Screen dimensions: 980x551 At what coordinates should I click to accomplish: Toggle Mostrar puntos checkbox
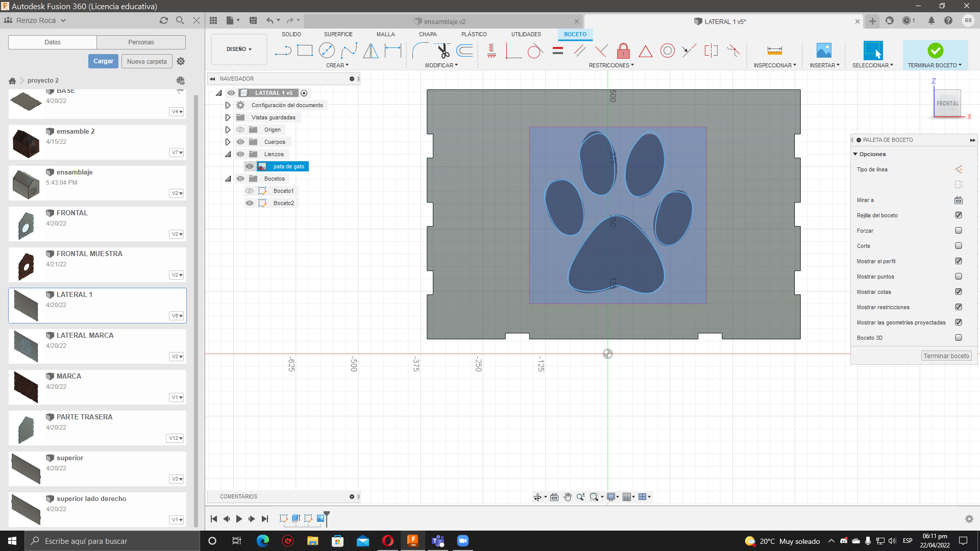[x=959, y=277]
